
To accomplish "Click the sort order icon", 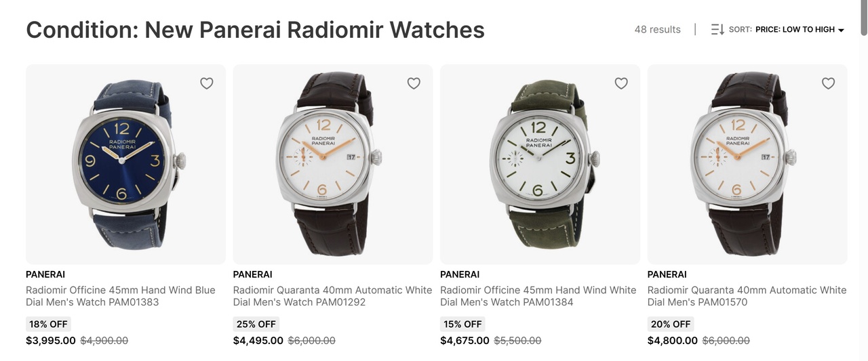I will [x=717, y=29].
